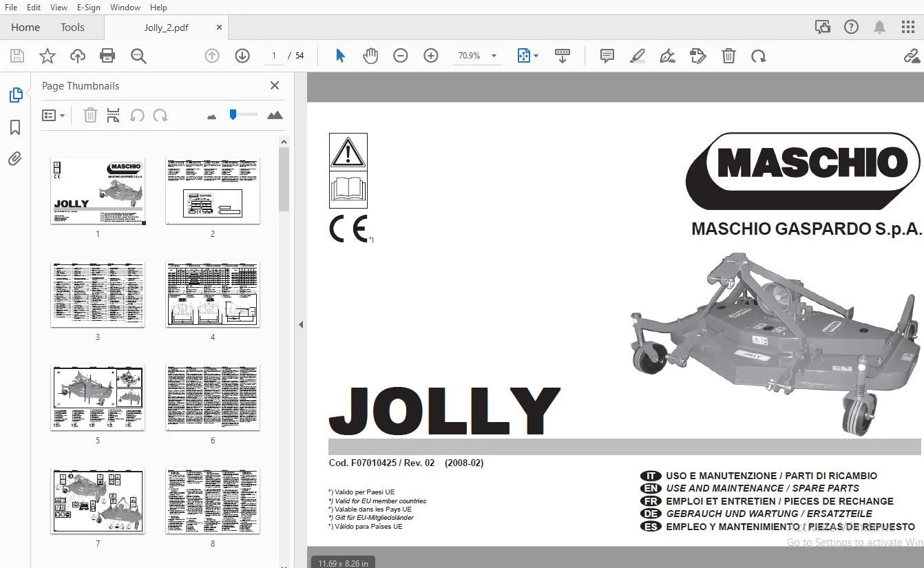Open the Window menu
The width and height of the screenshot is (924, 568).
125,8
